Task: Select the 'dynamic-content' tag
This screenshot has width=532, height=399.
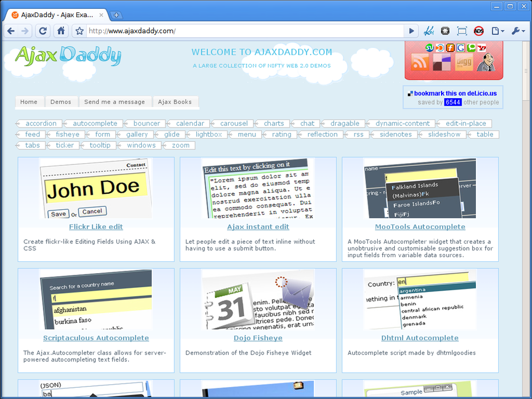Action: pos(401,124)
